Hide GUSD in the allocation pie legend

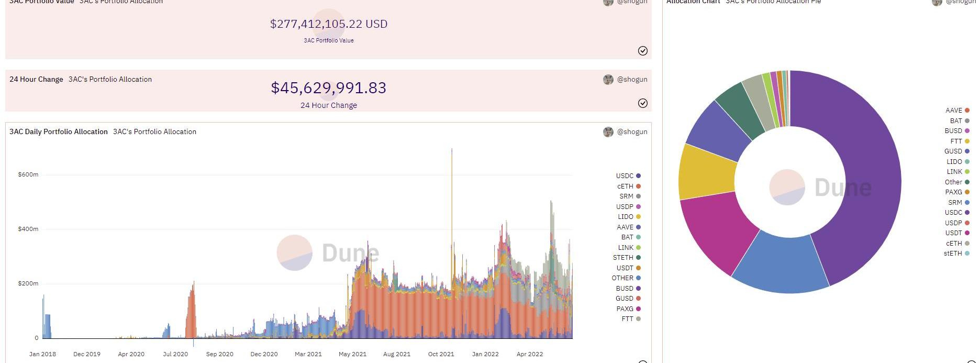957,151
